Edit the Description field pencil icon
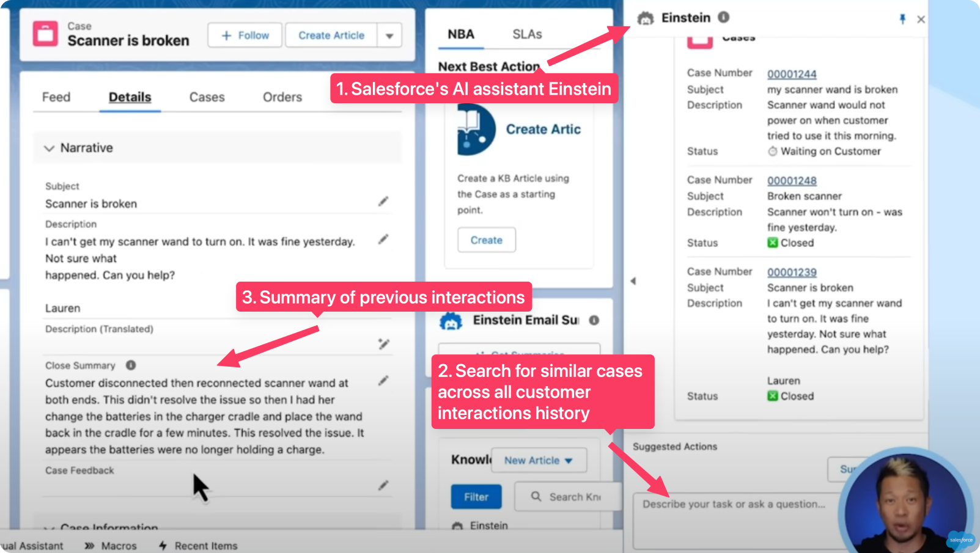This screenshot has width=980, height=553. click(x=383, y=239)
